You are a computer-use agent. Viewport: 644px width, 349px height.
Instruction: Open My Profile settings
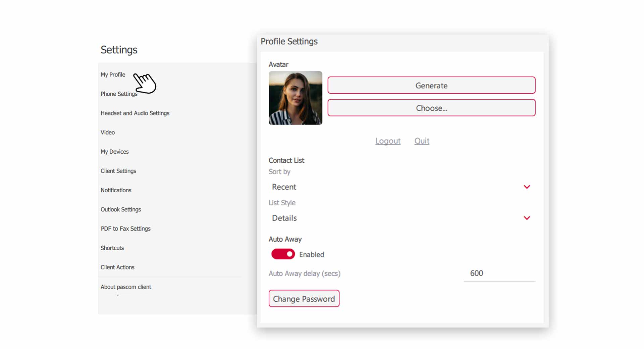pos(113,74)
